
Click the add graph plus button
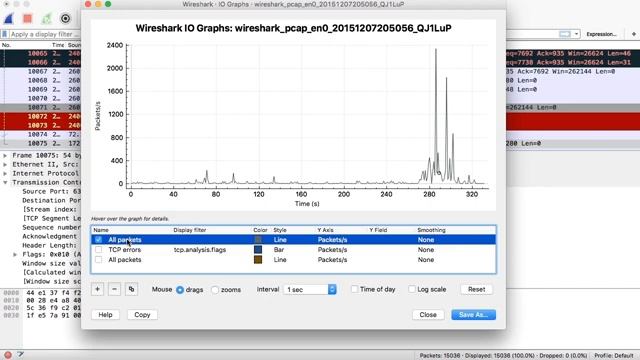pyautogui.click(x=98, y=289)
